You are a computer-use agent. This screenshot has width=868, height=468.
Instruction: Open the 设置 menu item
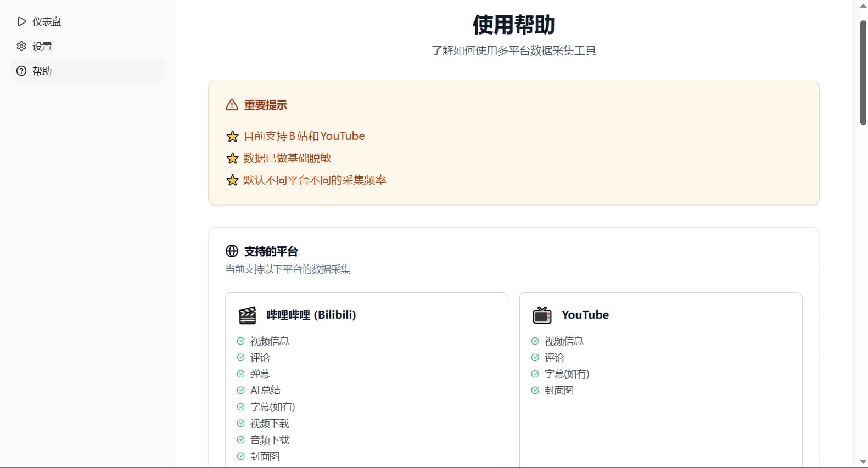pyautogui.click(x=42, y=46)
